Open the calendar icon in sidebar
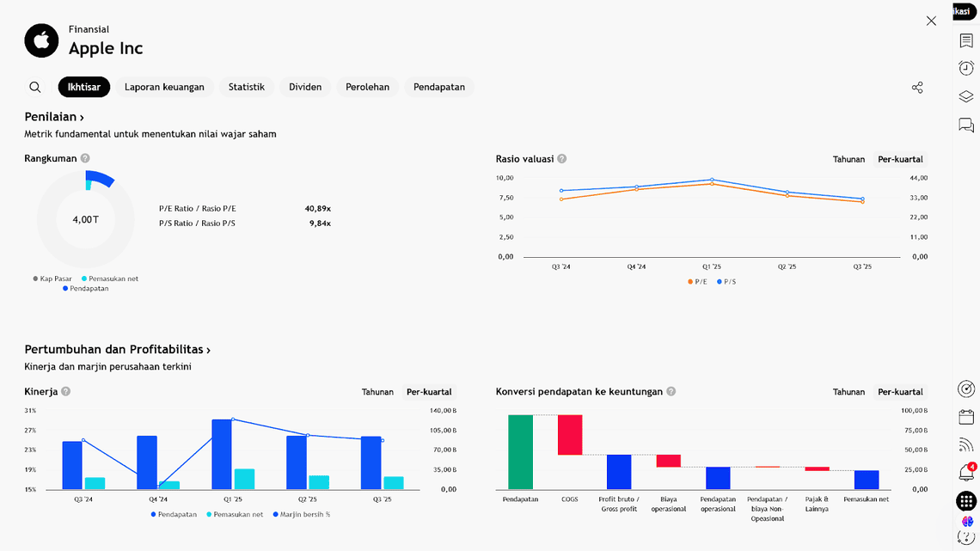Image resolution: width=980 pixels, height=551 pixels. coord(966,417)
